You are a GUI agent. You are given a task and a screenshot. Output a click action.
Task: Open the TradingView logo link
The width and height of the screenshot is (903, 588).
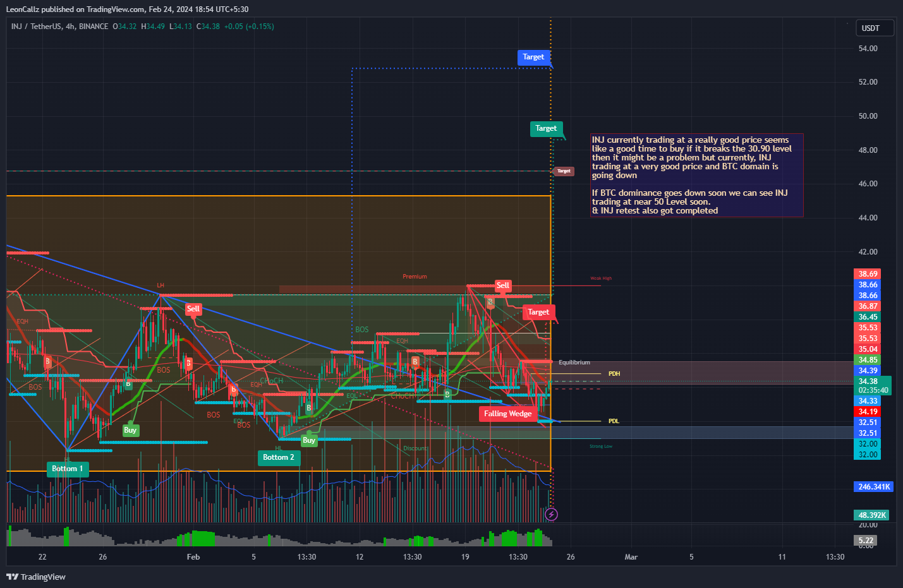coord(36,577)
